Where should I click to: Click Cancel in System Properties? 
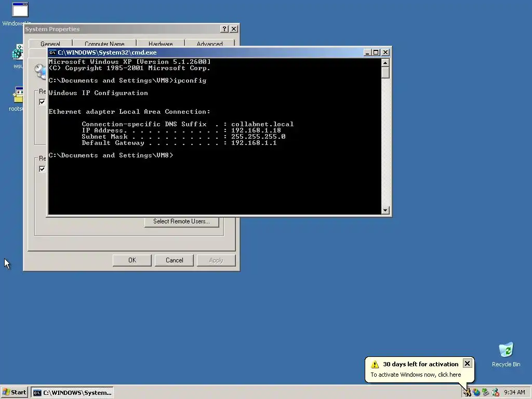click(x=174, y=260)
